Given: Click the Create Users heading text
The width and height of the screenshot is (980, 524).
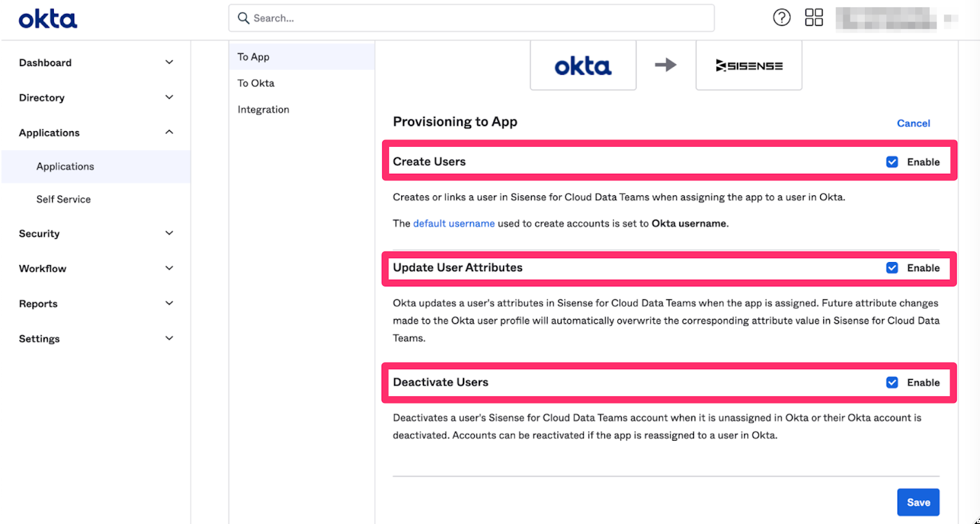Looking at the screenshot, I should point(429,162).
